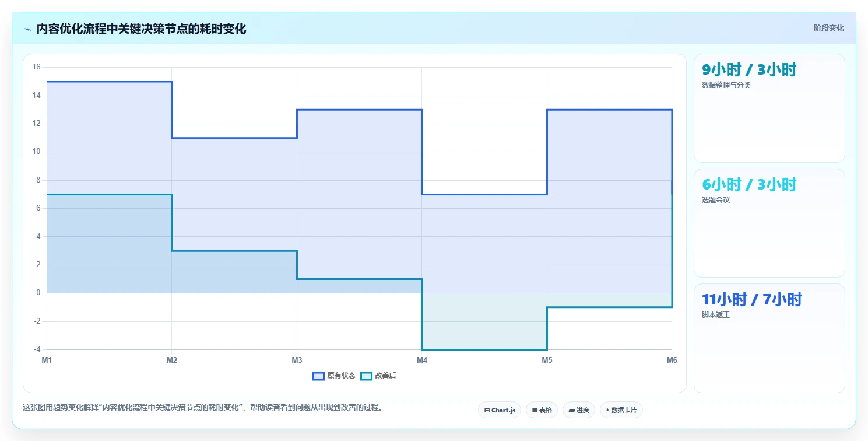This screenshot has width=868, height=441.
Task: Click the 9小时 / 3小时 value
Action: click(x=749, y=70)
